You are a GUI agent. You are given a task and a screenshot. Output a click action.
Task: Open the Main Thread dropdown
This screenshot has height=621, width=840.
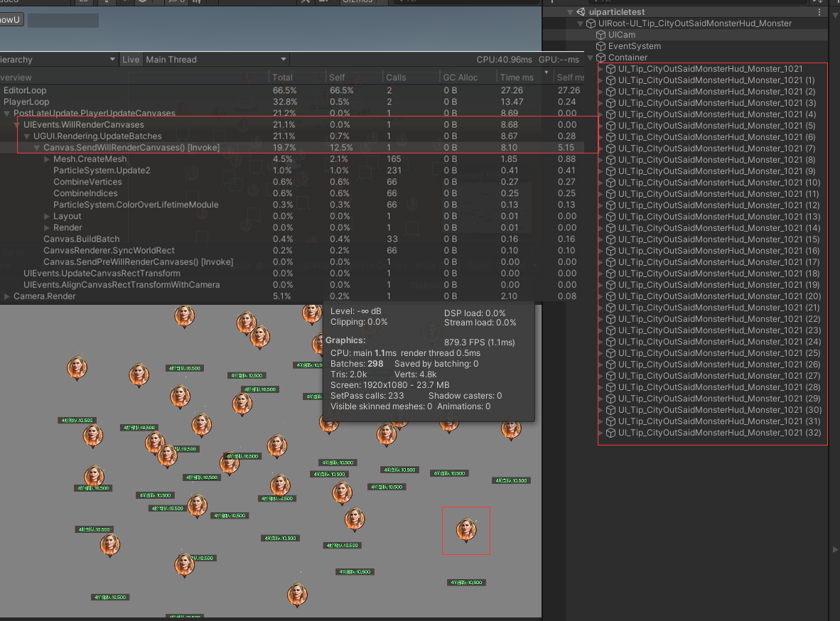pos(216,60)
